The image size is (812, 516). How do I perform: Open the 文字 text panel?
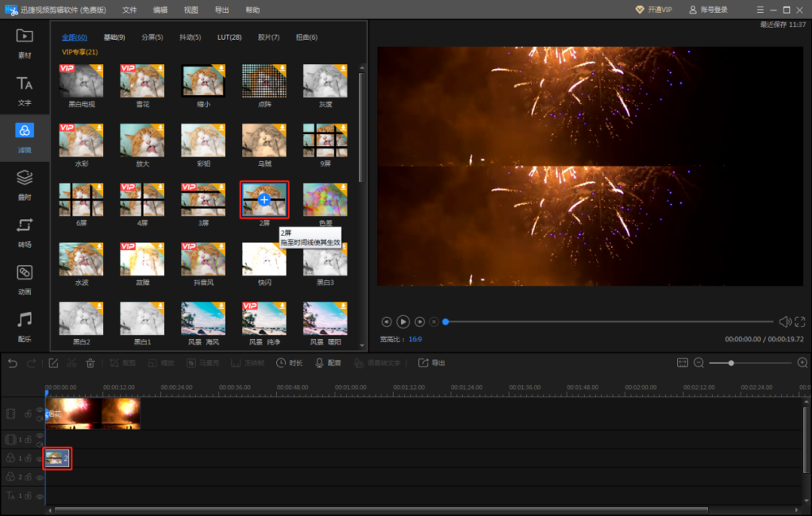pyautogui.click(x=24, y=89)
